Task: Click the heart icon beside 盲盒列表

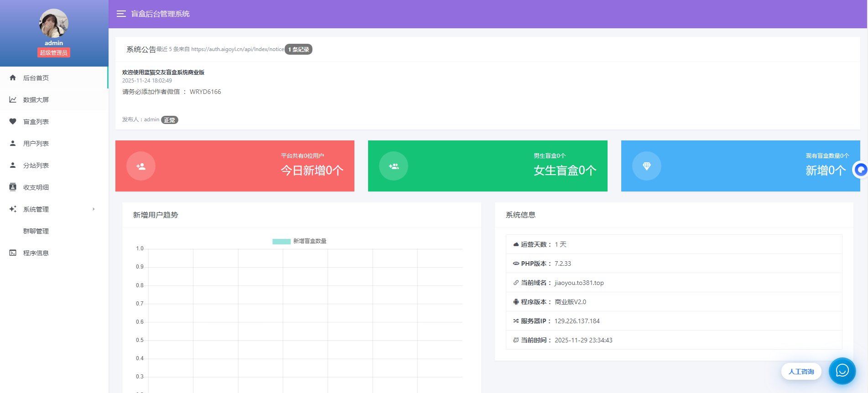Action: (x=13, y=122)
